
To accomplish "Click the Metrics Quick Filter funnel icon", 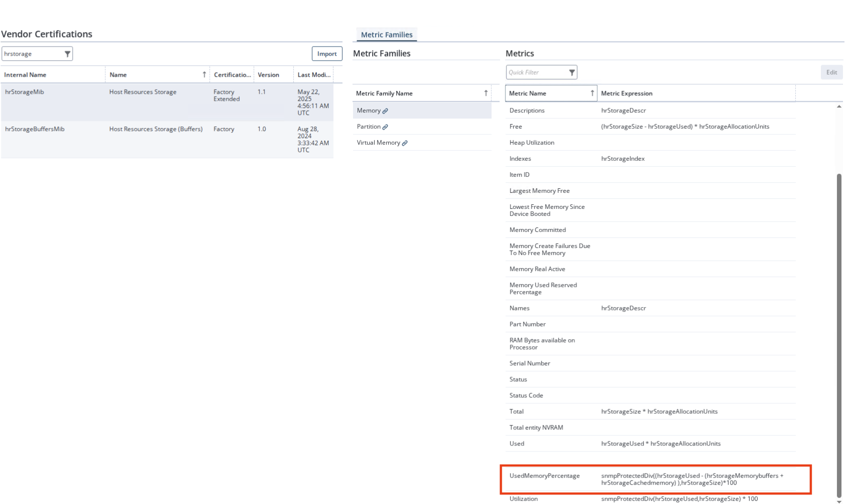I will 572,73.
